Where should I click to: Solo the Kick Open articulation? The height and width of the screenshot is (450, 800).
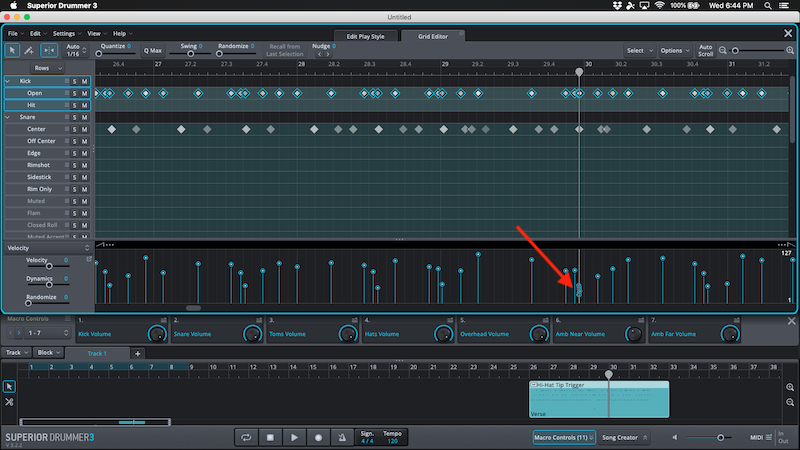pyautogui.click(x=74, y=93)
